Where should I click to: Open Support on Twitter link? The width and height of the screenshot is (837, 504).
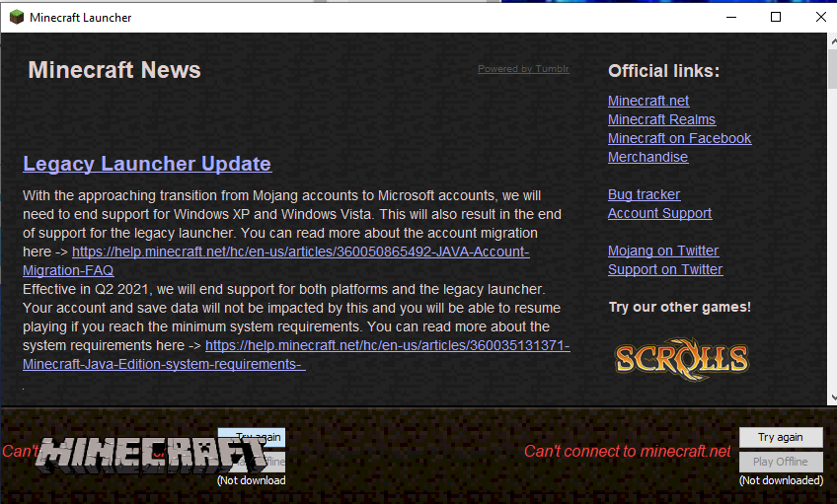click(665, 269)
